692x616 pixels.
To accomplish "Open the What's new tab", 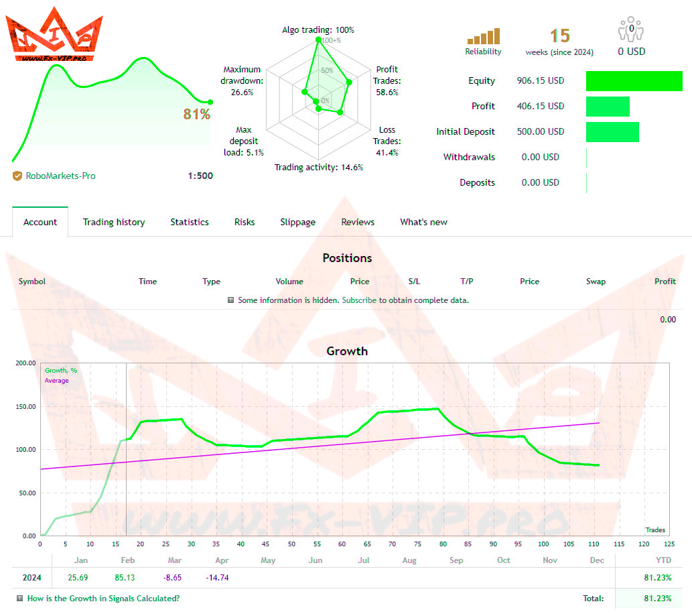I will tap(423, 223).
